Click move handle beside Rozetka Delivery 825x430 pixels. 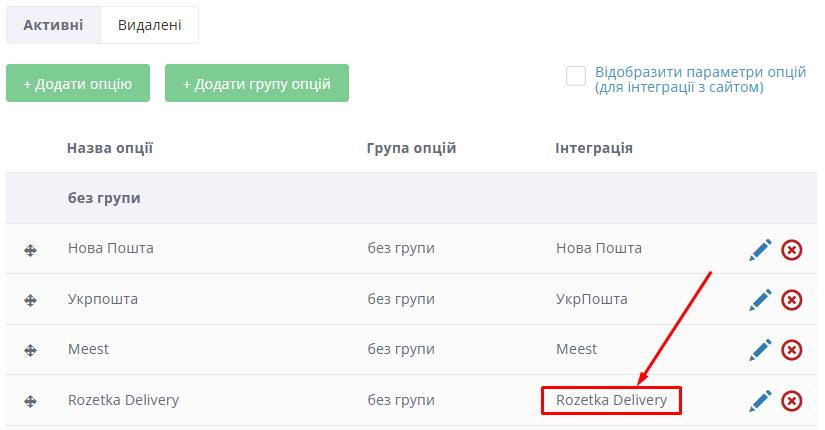click(x=30, y=401)
